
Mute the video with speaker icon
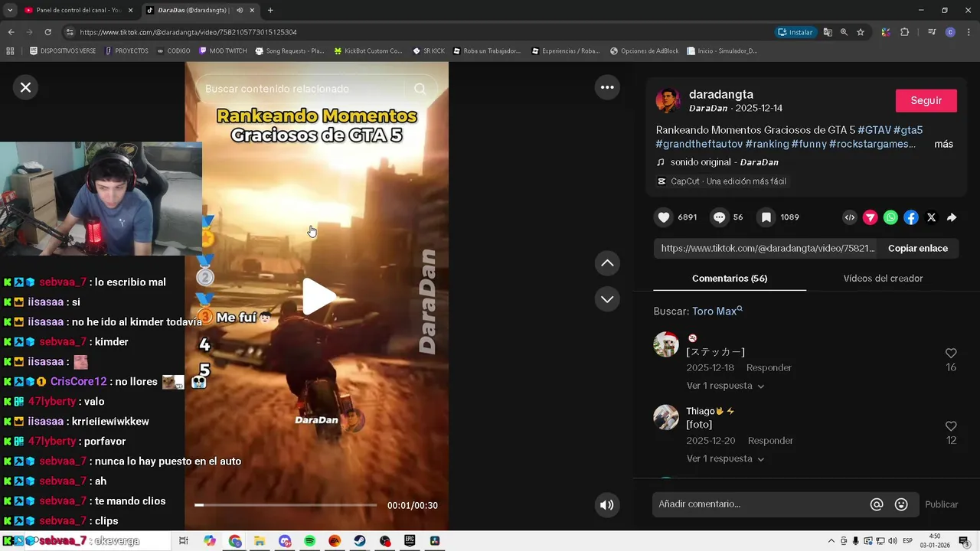(607, 505)
